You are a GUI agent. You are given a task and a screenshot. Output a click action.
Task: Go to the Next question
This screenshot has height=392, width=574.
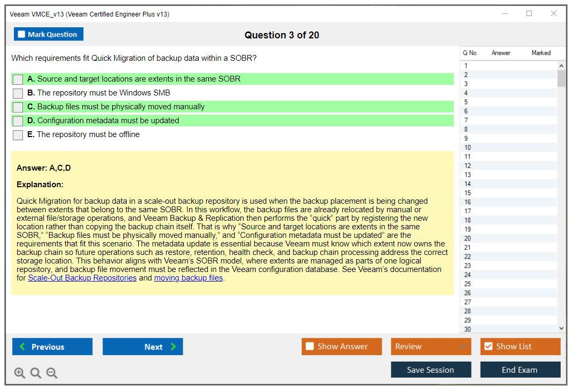tap(143, 346)
